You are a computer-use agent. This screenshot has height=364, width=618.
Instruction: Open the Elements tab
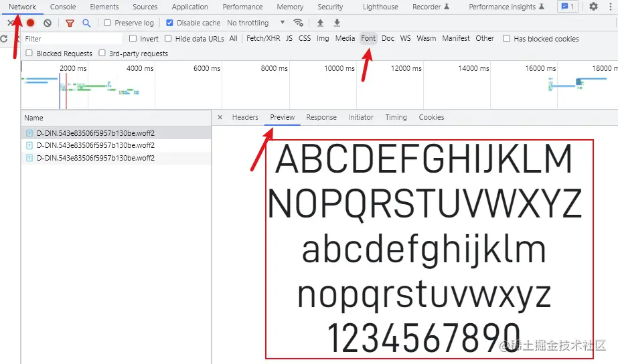(104, 7)
